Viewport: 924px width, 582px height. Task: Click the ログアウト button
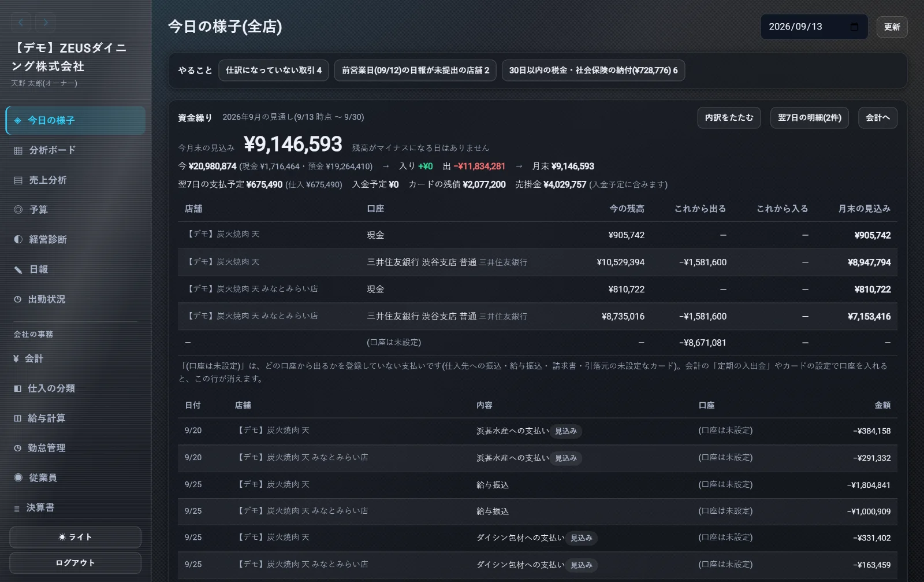pyautogui.click(x=75, y=563)
